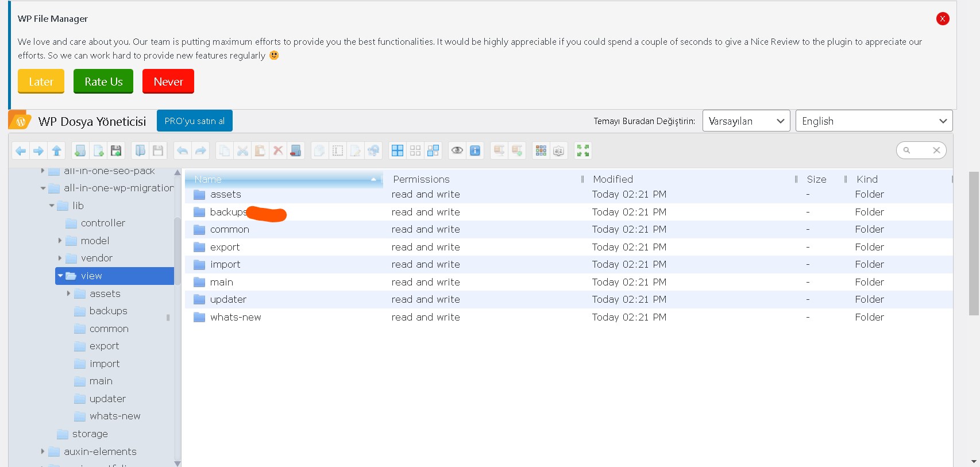Click the Empty Trash toolbar icon
The width and height of the screenshot is (980, 467).
296,151
